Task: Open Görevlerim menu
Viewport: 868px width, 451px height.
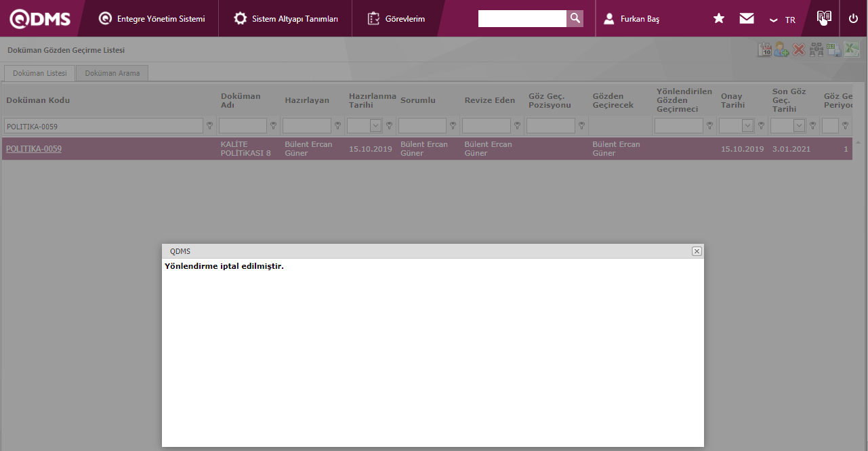Action: (x=396, y=19)
